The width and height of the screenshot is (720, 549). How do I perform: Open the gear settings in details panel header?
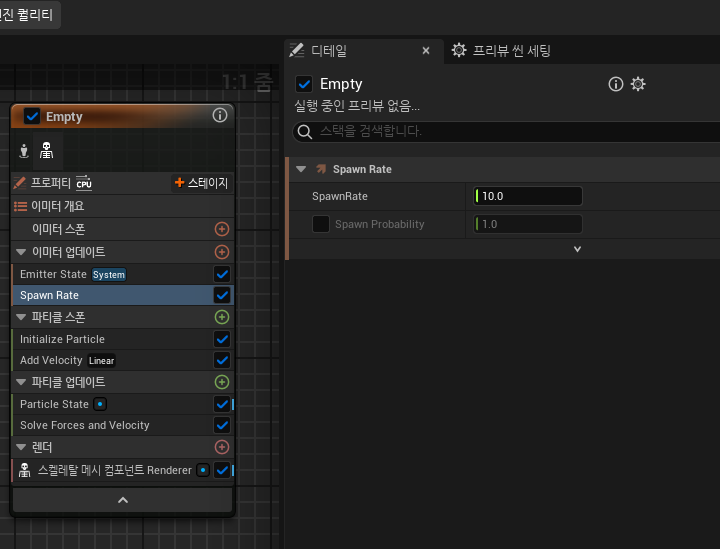point(638,84)
